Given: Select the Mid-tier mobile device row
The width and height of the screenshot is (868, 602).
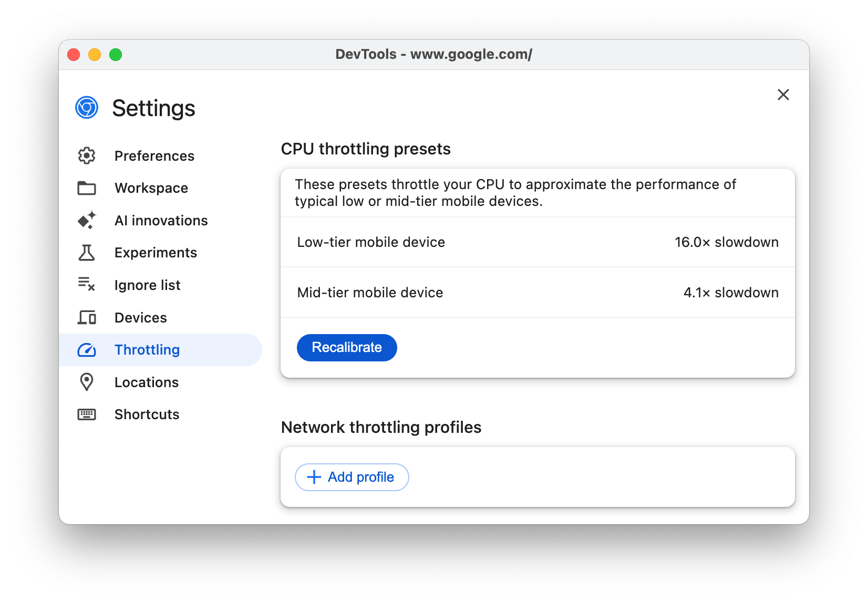Looking at the screenshot, I should tap(538, 293).
